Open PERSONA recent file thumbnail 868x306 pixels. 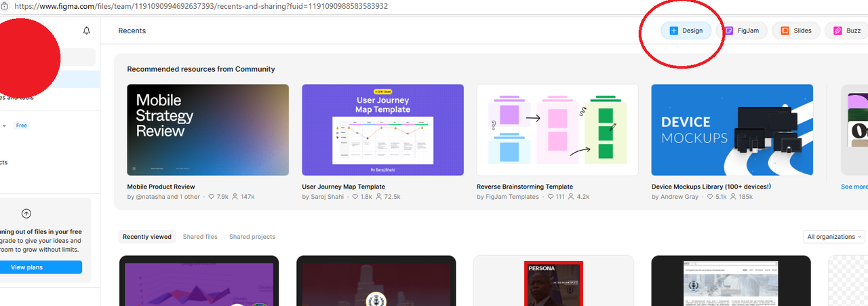click(553, 281)
